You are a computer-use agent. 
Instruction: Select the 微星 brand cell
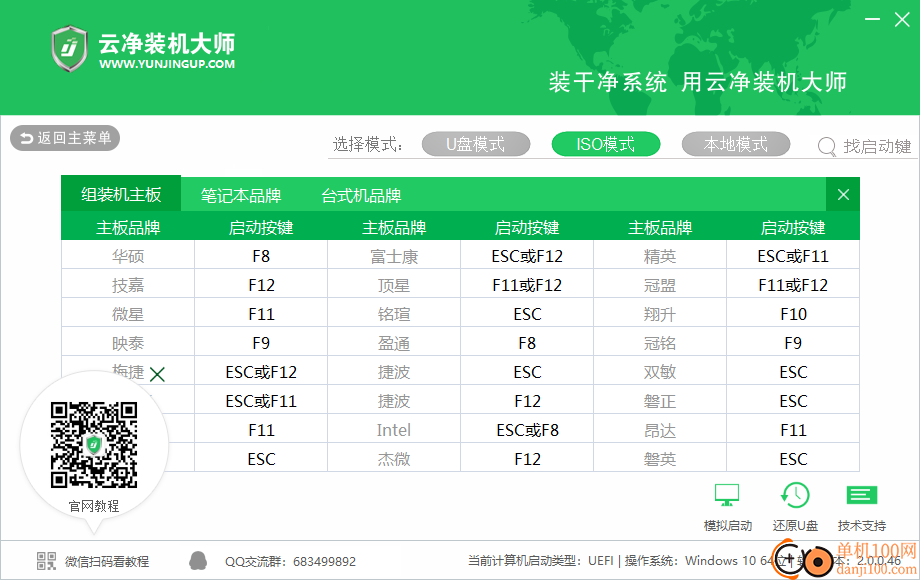click(128, 314)
